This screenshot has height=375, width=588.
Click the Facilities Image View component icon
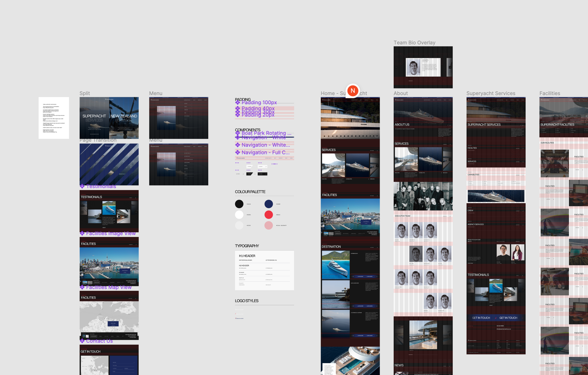coord(82,233)
